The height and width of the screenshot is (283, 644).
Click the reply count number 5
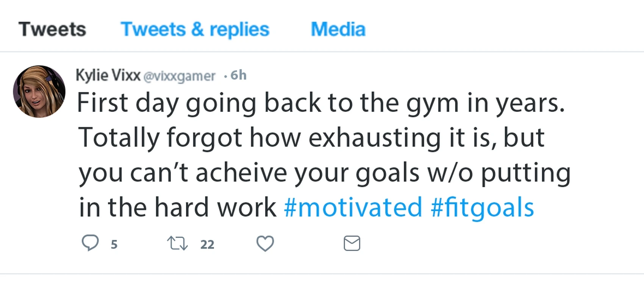[114, 245]
